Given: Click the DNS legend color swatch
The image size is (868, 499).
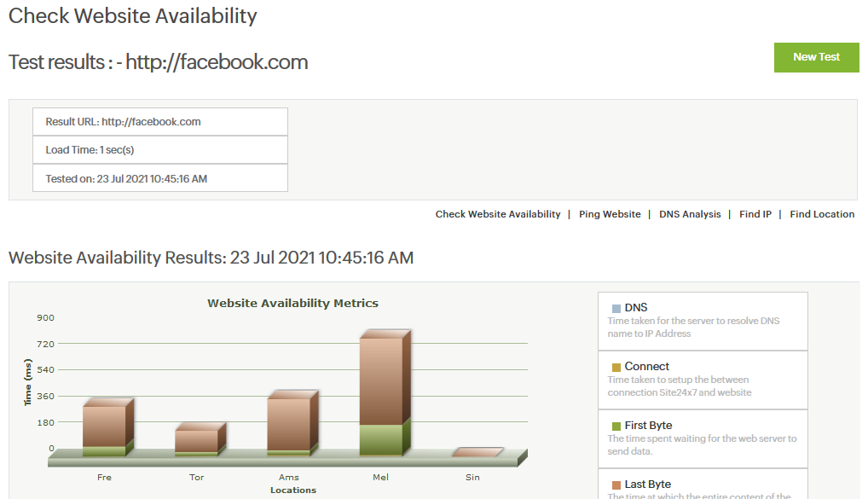Looking at the screenshot, I should [x=616, y=309].
